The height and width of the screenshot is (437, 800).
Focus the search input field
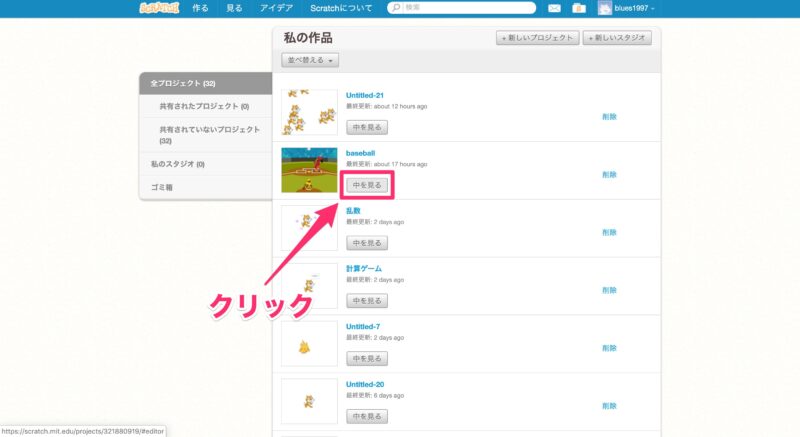point(469,8)
